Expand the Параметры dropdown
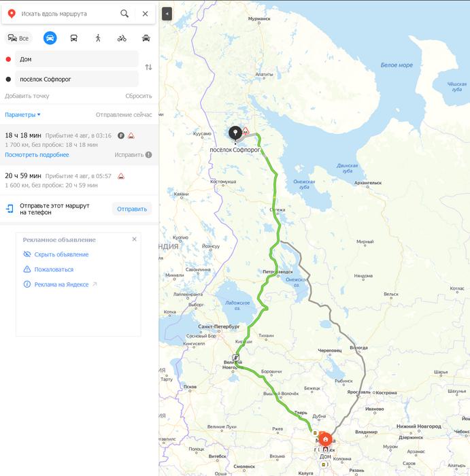470x476 pixels. click(x=22, y=115)
